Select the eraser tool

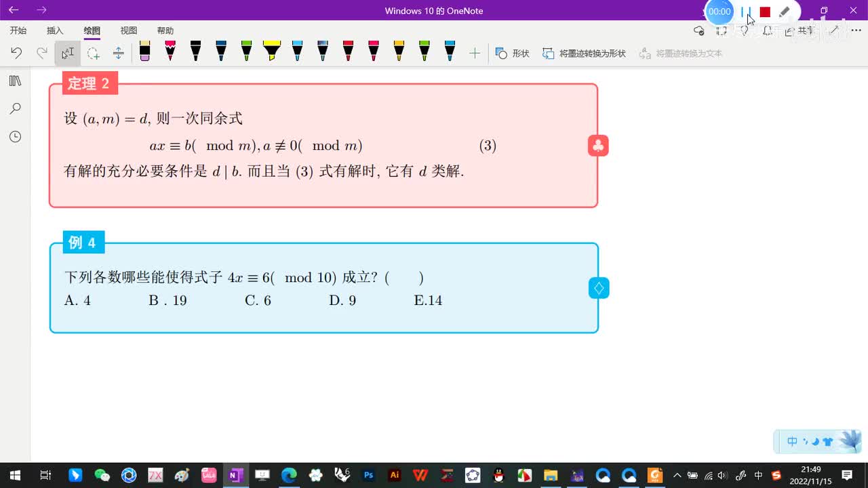(144, 51)
